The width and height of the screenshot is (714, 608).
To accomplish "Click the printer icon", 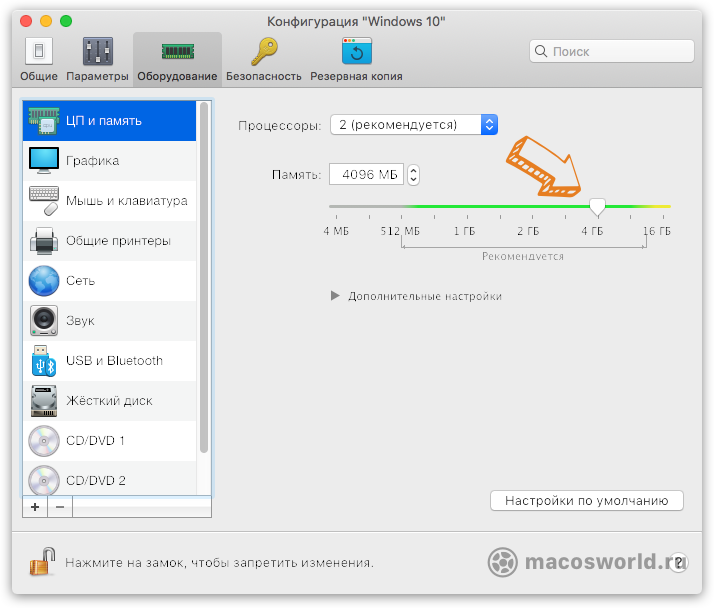I will point(44,240).
